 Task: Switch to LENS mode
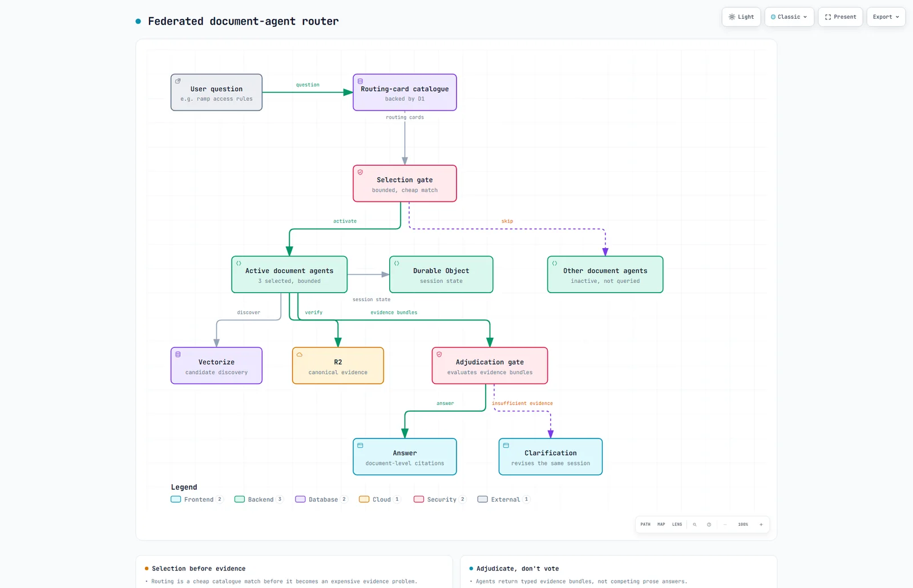click(x=677, y=524)
